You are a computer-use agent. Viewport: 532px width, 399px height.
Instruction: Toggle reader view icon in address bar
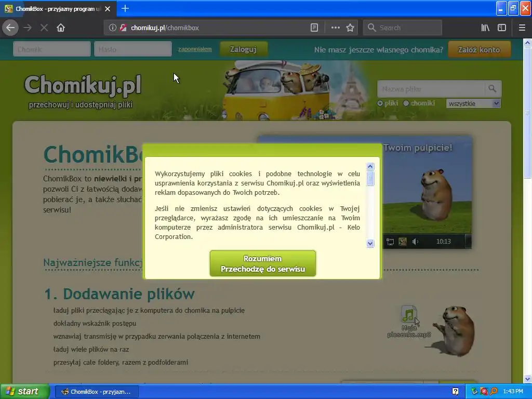tap(314, 28)
